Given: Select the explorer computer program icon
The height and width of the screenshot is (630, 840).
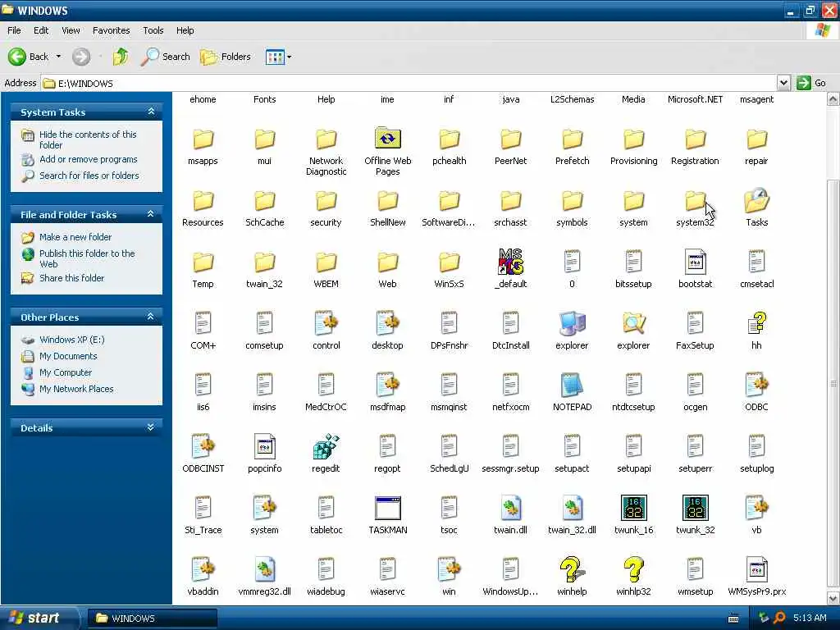Looking at the screenshot, I should click(572, 323).
